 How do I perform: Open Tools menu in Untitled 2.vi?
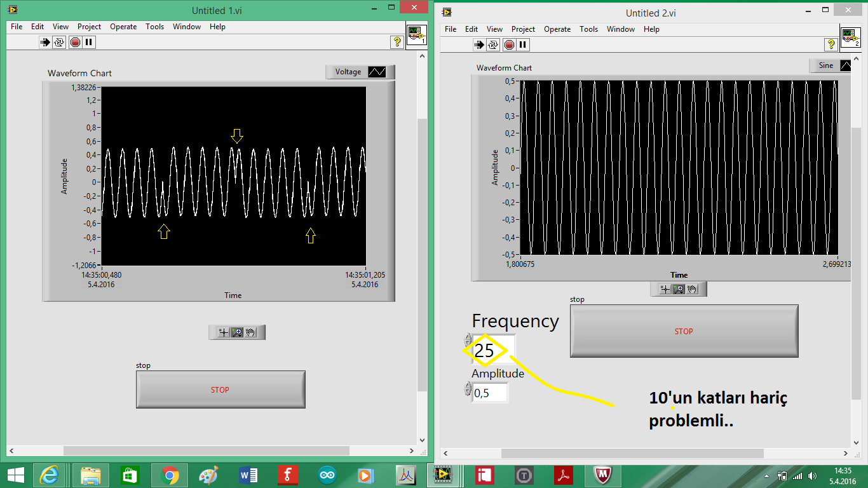tap(589, 29)
